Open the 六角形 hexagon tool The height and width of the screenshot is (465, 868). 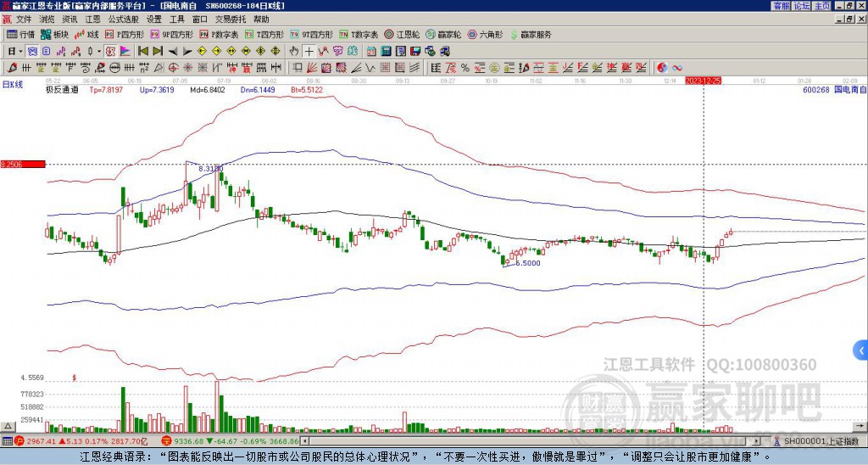pyautogui.click(x=486, y=34)
